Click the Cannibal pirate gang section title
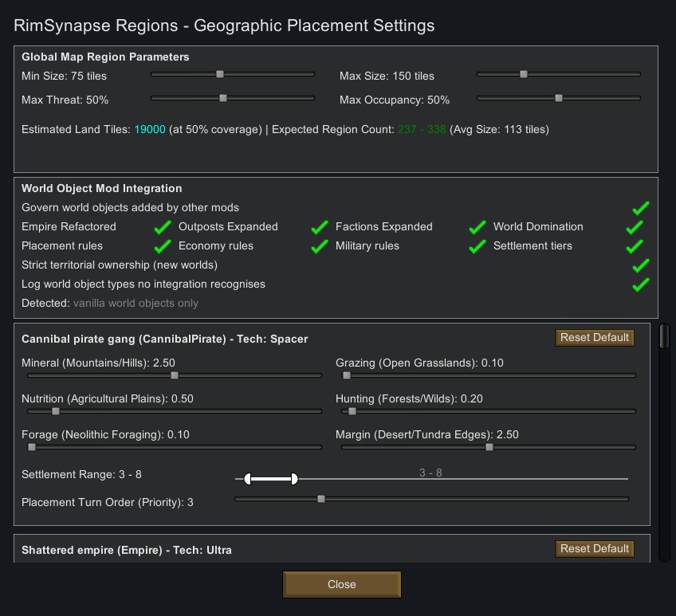Screen dimensions: 676x616 click(x=165, y=339)
